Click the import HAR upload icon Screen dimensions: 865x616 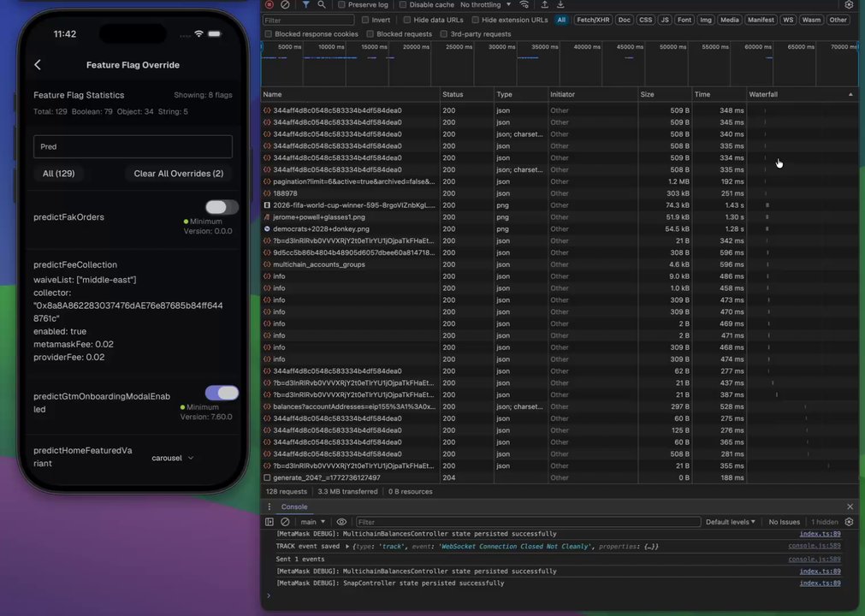[544, 4]
